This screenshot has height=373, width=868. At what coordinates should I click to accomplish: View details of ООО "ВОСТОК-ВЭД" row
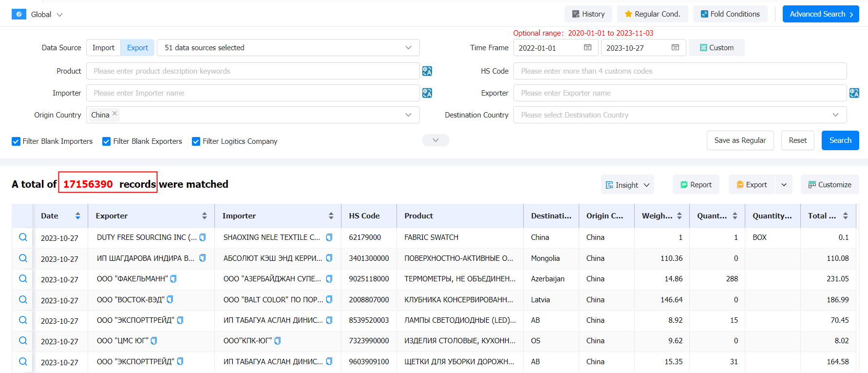pos(23,300)
